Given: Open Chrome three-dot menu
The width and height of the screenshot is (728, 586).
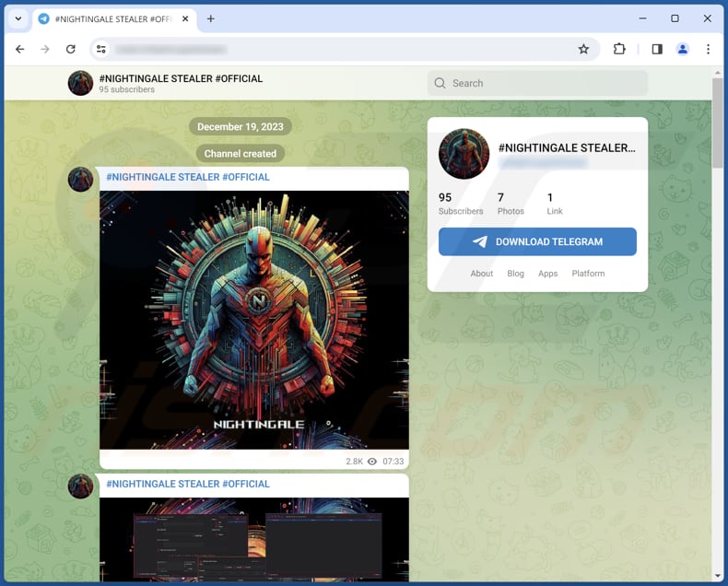Looking at the screenshot, I should point(708,49).
